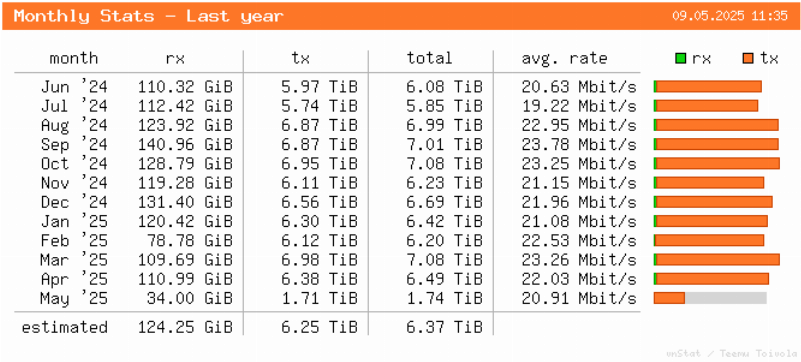Click the green rx legend swatch
Viewport: 801px width, 362px height.
(x=680, y=59)
